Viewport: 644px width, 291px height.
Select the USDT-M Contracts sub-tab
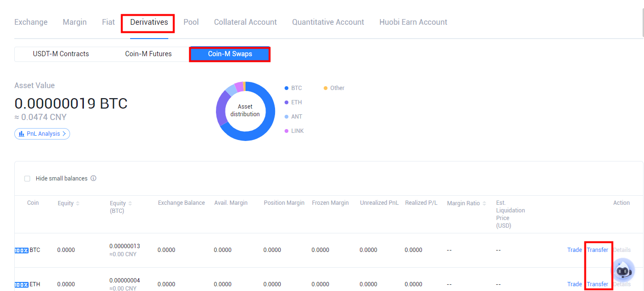(61, 54)
